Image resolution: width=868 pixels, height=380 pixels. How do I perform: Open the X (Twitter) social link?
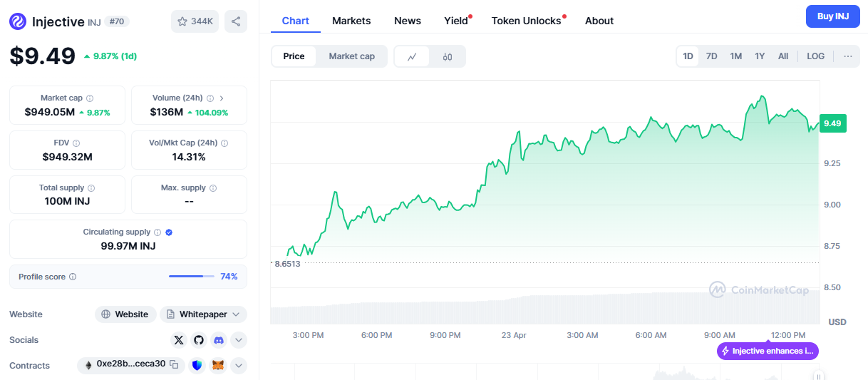pos(178,340)
